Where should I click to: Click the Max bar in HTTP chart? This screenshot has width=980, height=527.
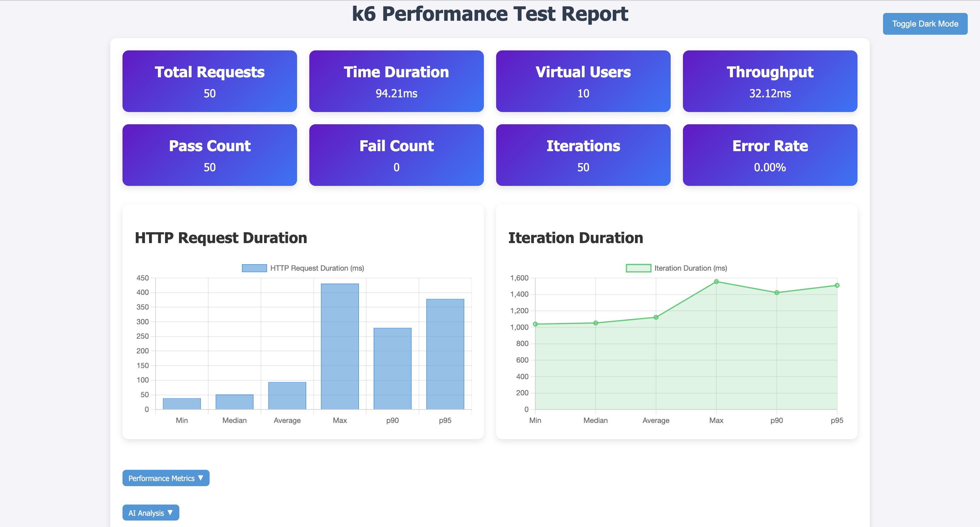click(340, 346)
